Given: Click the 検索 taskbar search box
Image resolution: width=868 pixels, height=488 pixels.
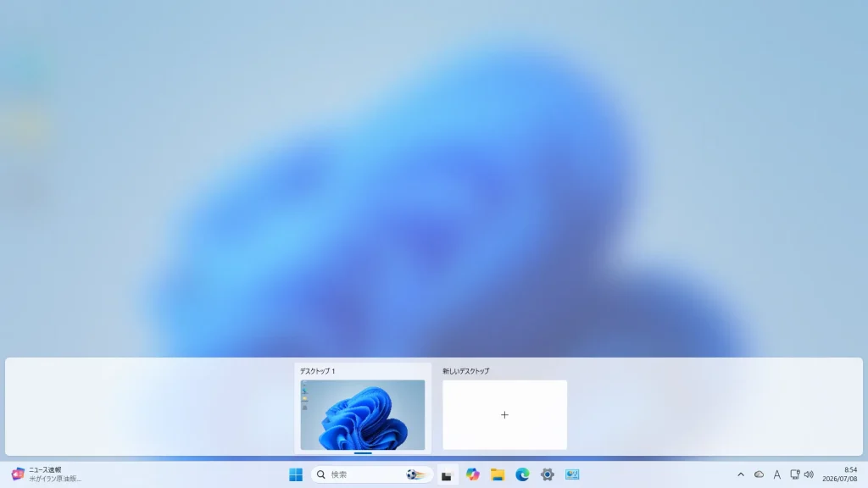Looking at the screenshot, I should (x=371, y=474).
